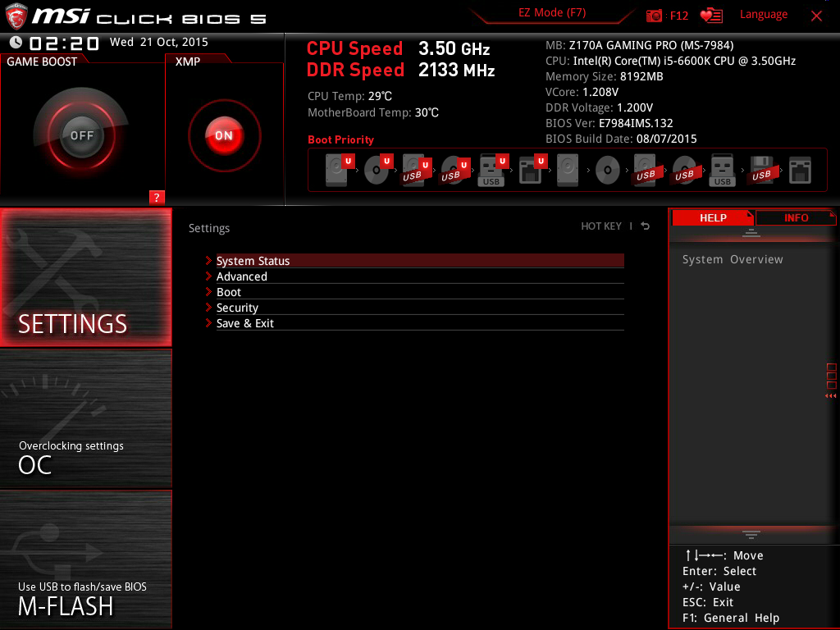Click the BIOS Build Date 08/07/2015 text
The height and width of the screenshot is (630, 840).
(x=621, y=139)
